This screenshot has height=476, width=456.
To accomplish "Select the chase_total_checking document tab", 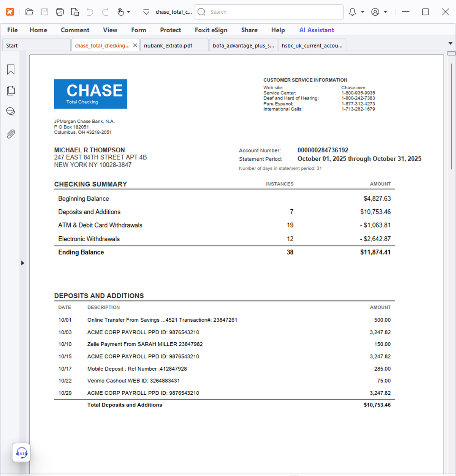I will pyautogui.click(x=102, y=46).
